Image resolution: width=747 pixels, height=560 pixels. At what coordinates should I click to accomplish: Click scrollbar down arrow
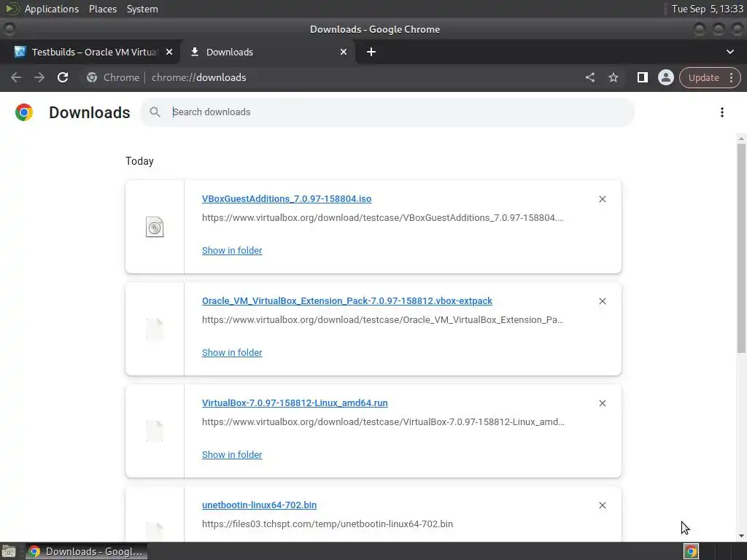click(x=741, y=536)
